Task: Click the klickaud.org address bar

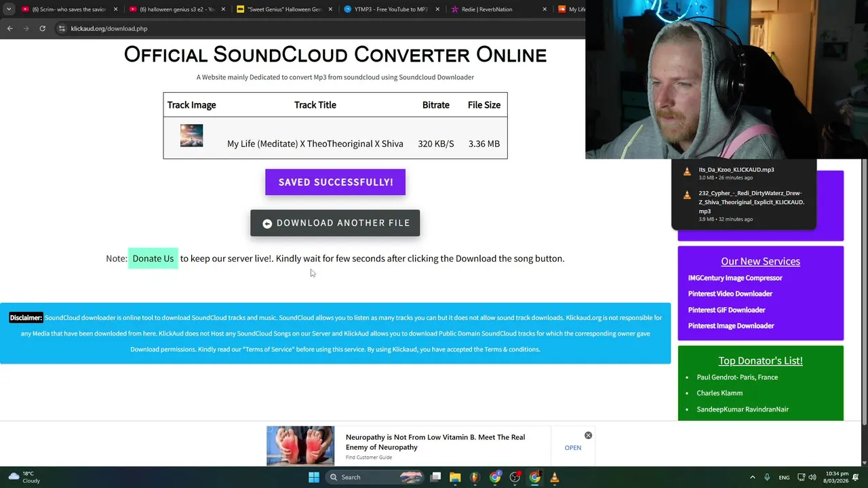Action: click(319, 28)
